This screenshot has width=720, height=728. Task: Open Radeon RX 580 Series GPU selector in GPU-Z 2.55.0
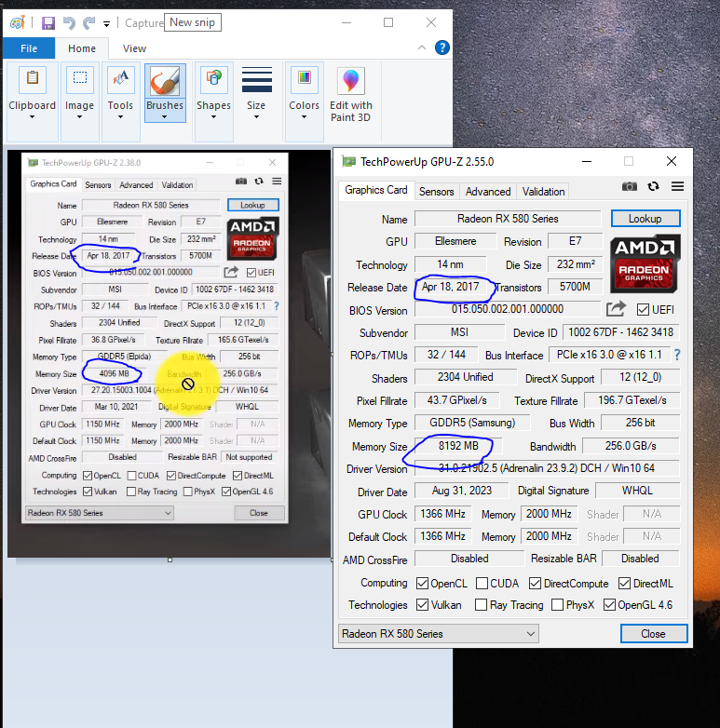pyautogui.click(x=439, y=634)
